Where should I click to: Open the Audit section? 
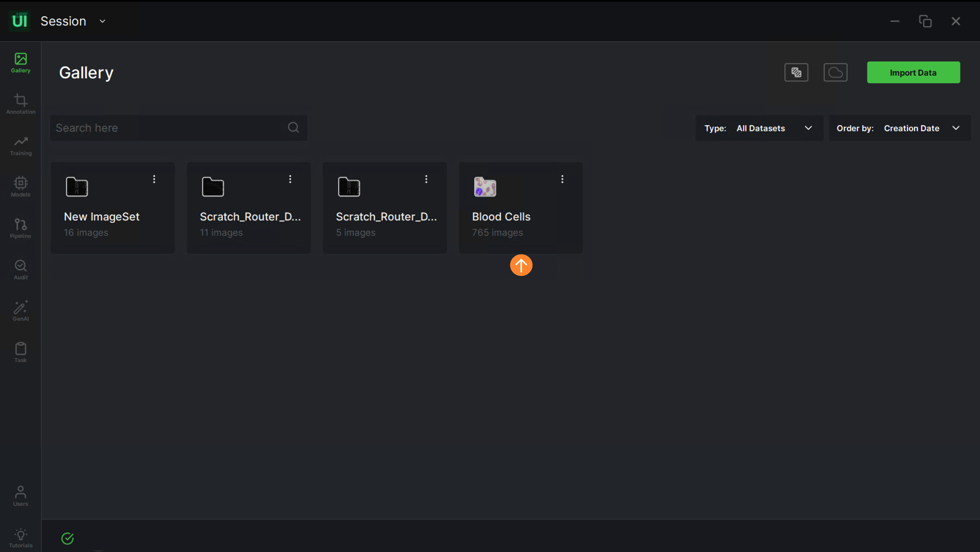(x=20, y=270)
